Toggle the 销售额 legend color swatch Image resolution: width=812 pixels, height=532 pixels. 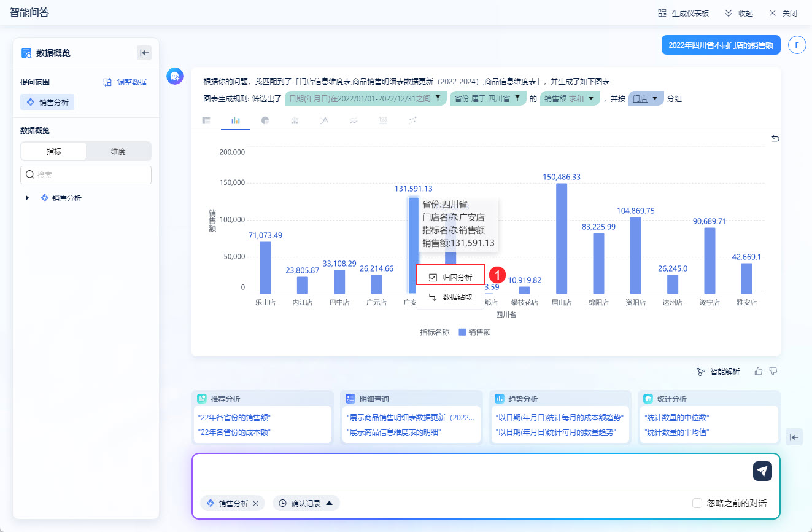pos(462,332)
